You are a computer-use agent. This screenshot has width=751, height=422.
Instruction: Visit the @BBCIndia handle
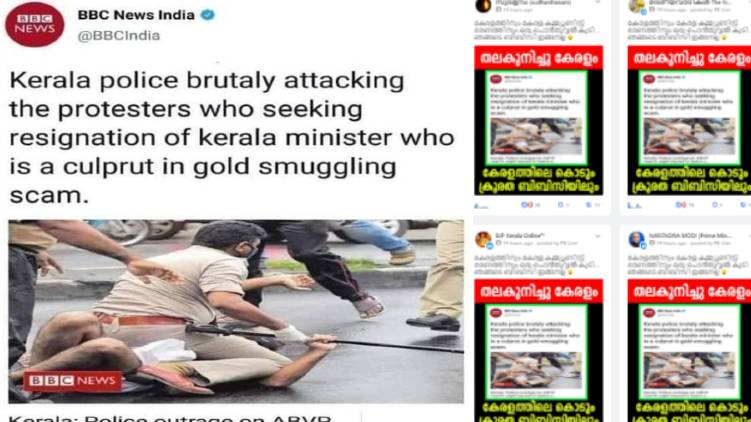[119, 36]
